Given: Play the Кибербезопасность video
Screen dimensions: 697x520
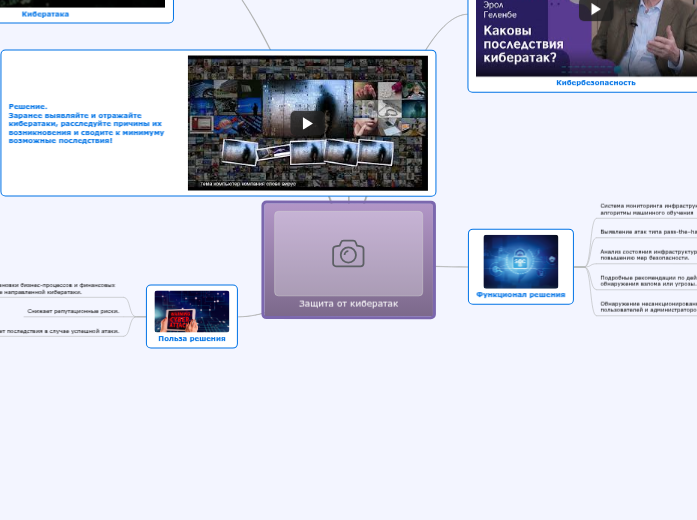Looking at the screenshot, I should (595, 9).
